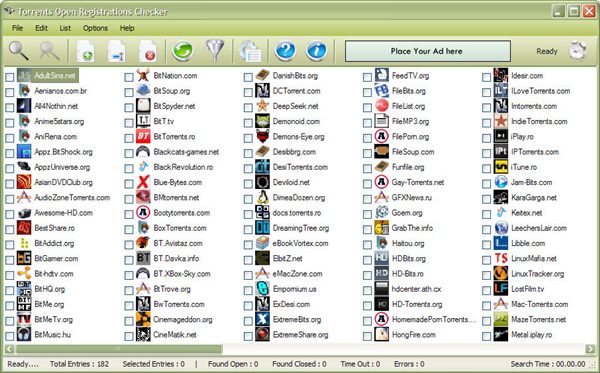The width and height of the screenshot is (600, 373).
Task: Click the BitTorrents.ro red BT icon
Action: (x=143, y=137)
